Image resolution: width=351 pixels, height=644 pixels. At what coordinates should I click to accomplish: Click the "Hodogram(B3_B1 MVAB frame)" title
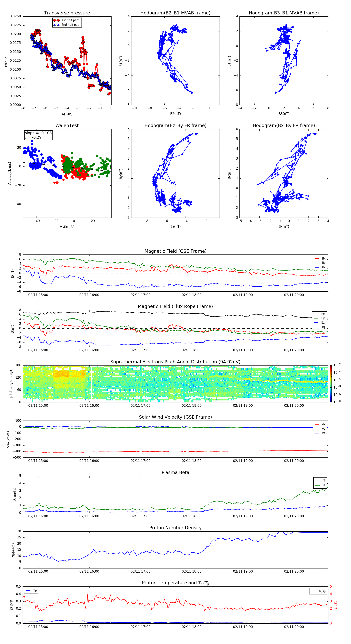click(x=284, y=13)
